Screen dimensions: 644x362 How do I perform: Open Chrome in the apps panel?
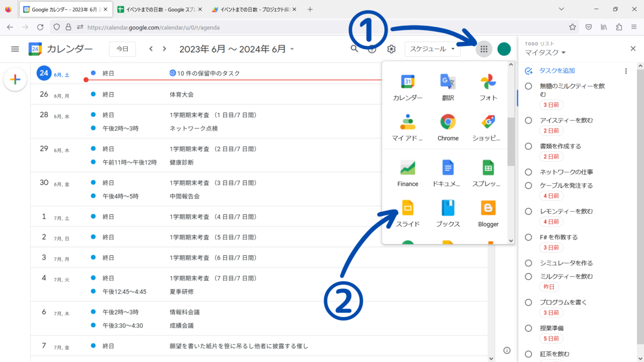[x=448, y=127]
